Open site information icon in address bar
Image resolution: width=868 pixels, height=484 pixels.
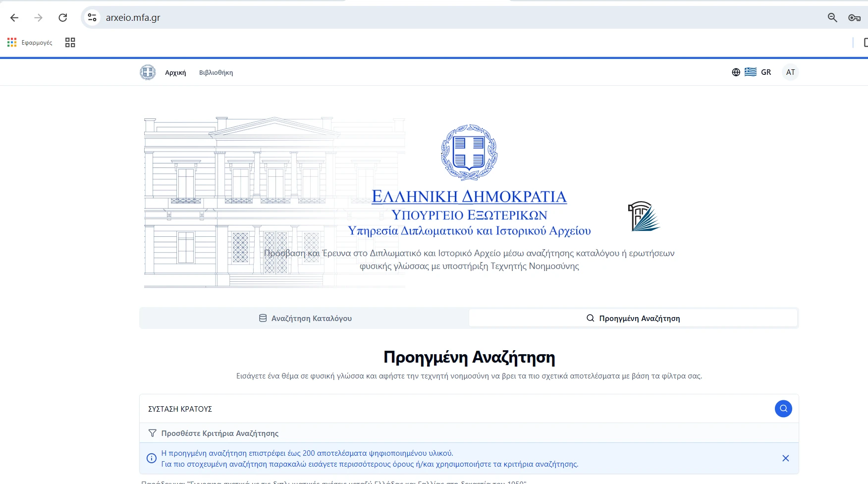click(x=92, y=18)
